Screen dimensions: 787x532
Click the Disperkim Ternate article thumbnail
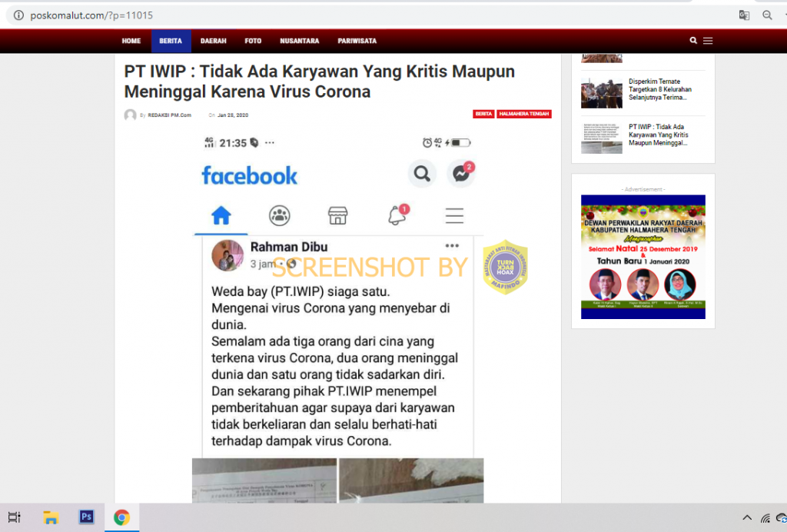[601, 93]
